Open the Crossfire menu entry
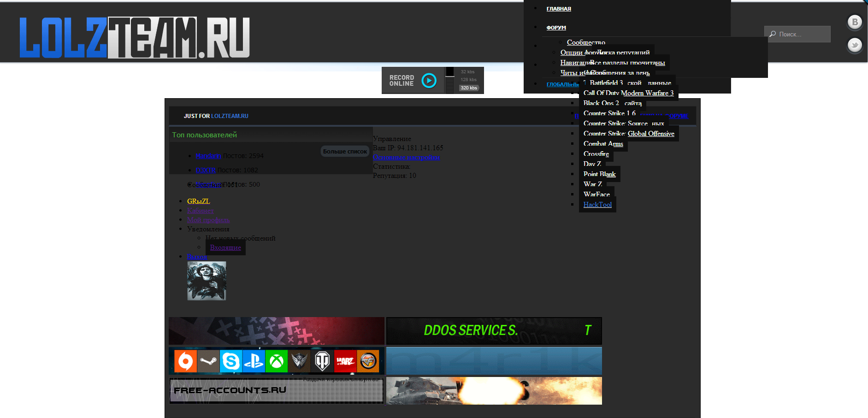 (x=596, y=154)
